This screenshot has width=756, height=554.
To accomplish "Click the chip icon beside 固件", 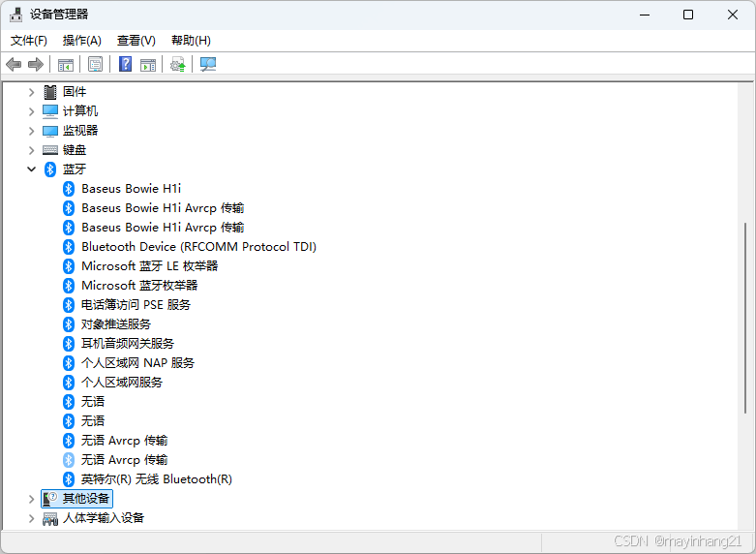I will point(50,92).
